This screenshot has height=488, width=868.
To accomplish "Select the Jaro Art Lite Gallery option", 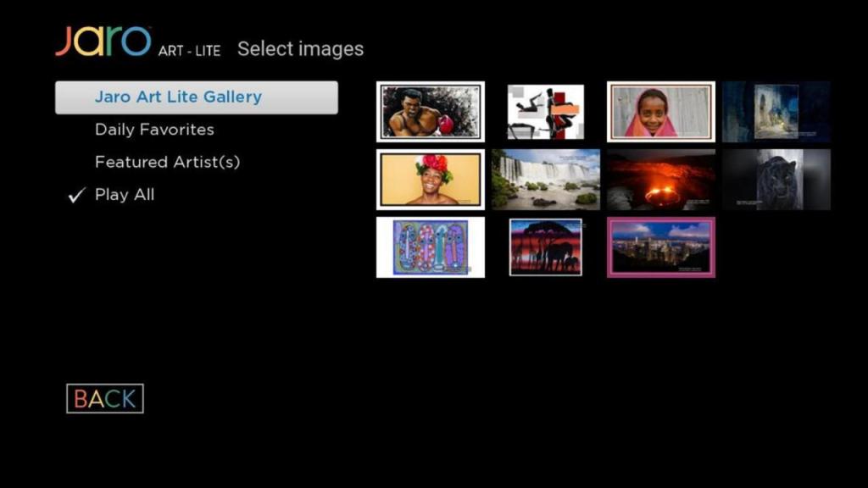I will click(197, 97).
